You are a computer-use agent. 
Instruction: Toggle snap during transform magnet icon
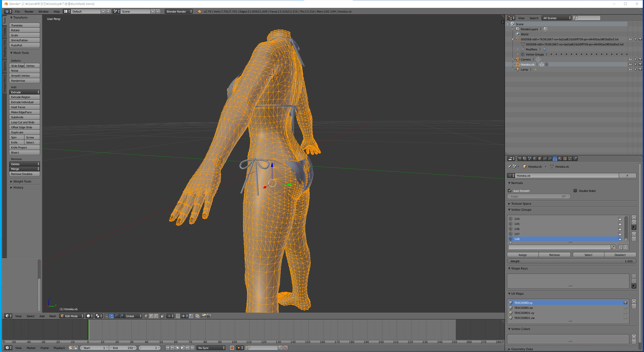coord(178,316)
